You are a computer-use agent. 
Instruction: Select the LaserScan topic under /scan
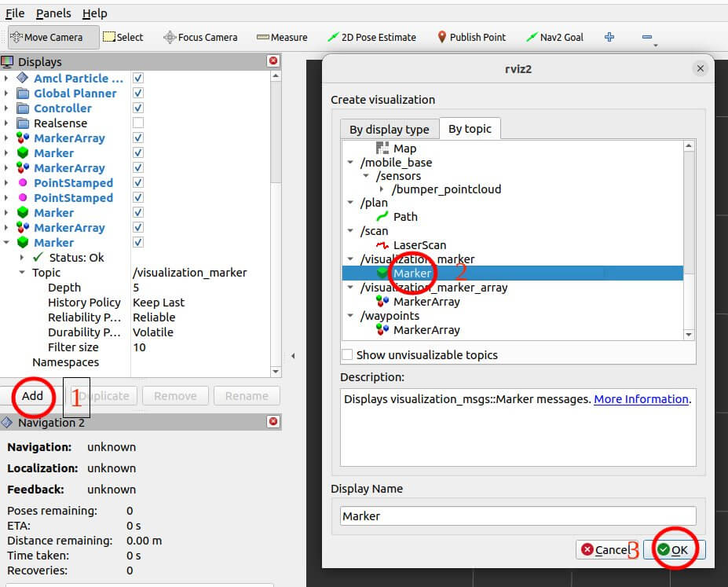(419, 245)
